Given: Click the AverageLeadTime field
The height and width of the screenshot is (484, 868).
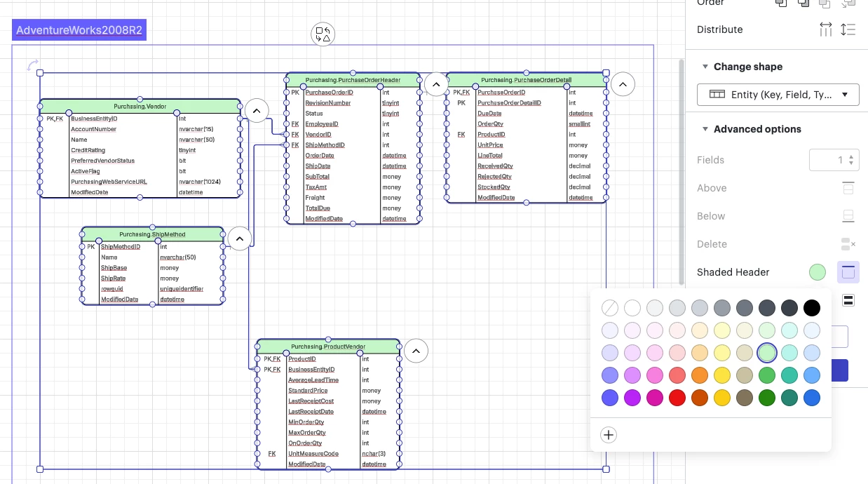Looking at the screenshot, I should point(313,380).
